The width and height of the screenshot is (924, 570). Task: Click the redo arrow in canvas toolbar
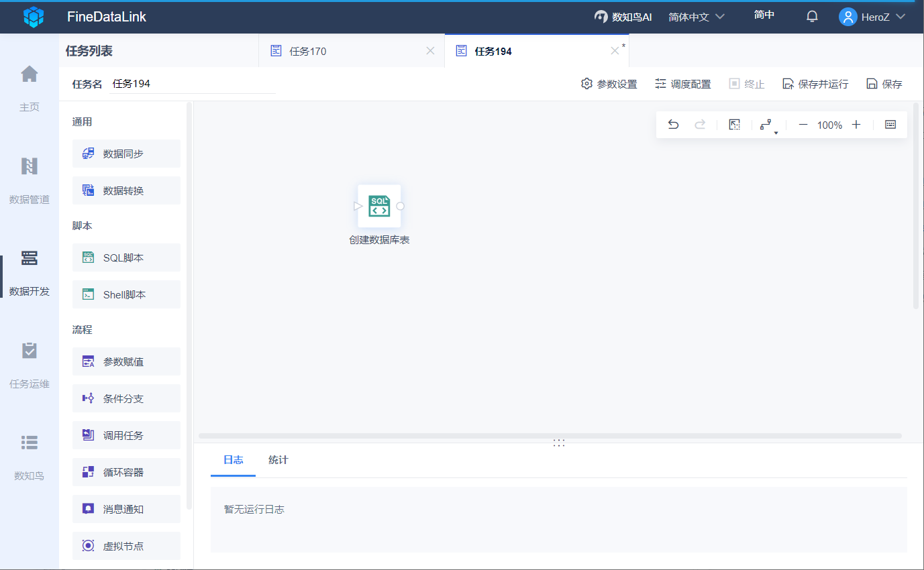pyautogui.click(x=700, y=125)
